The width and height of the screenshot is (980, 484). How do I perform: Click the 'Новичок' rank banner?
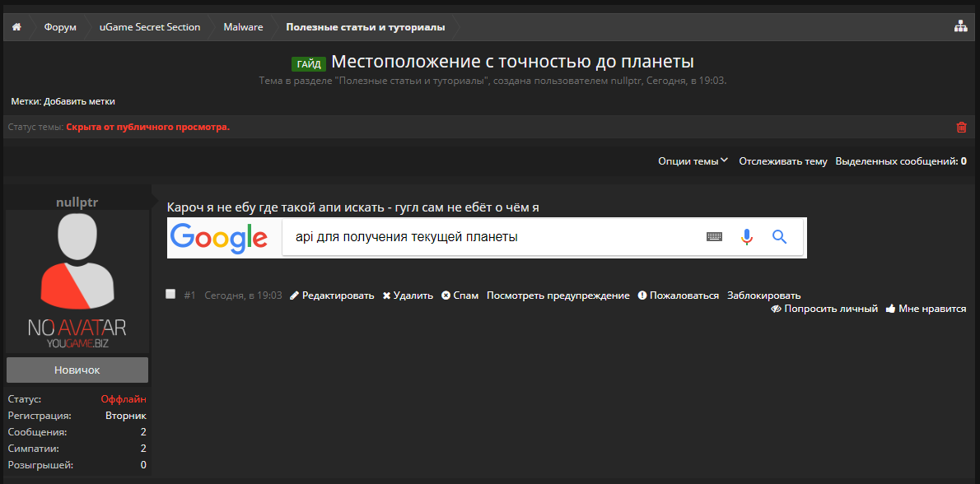click(77, 370)
